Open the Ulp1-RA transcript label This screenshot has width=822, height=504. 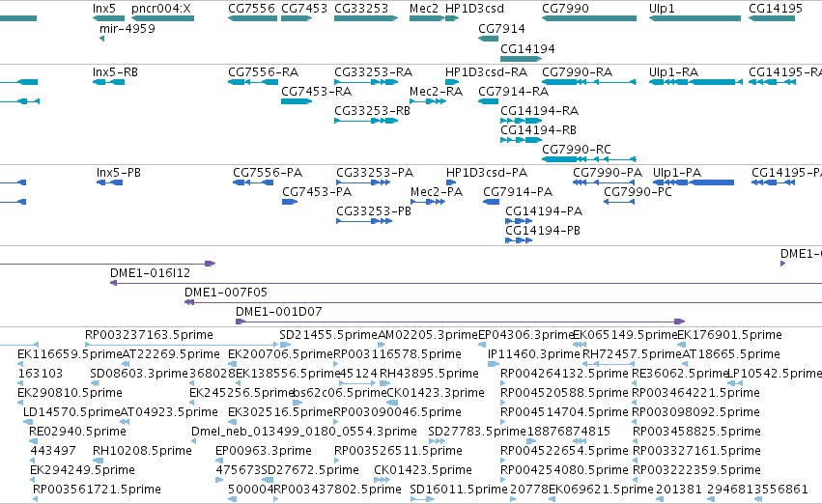point(673,71)
